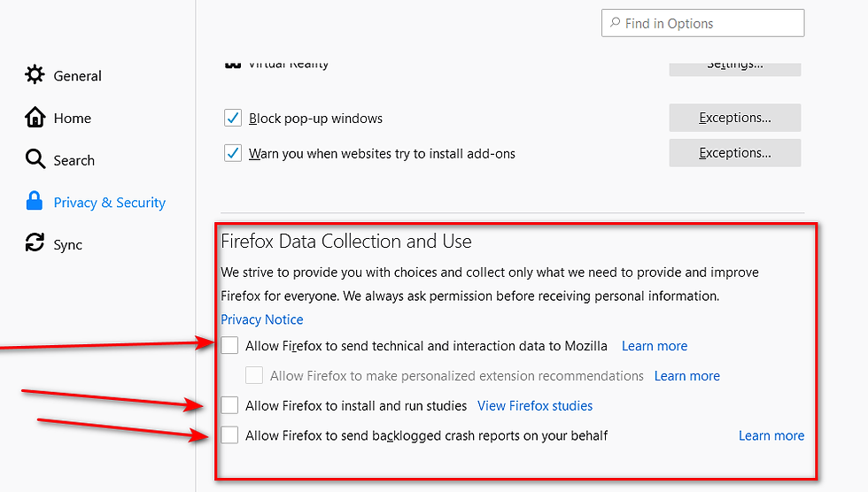Click the General gear icon
The image size is (868, 492).
[x=35, y=74]
